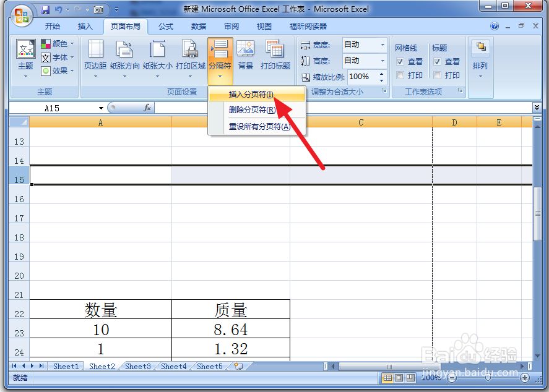Switch to the Sheet3 worksheet
Screen dimensions: 549x392
pyautogui.click(x=137, y=366)
